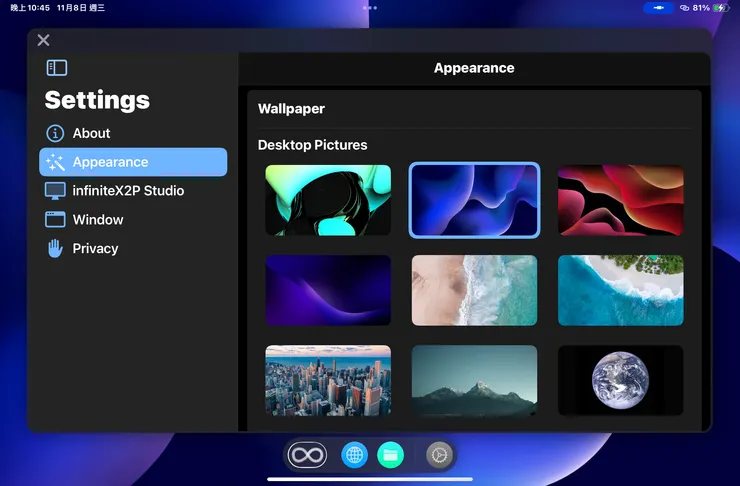Image resolution: width=740 pixels, height=486 pixels.
Task: Click the Desktop Pictures label
Action: tap(312, 145)
